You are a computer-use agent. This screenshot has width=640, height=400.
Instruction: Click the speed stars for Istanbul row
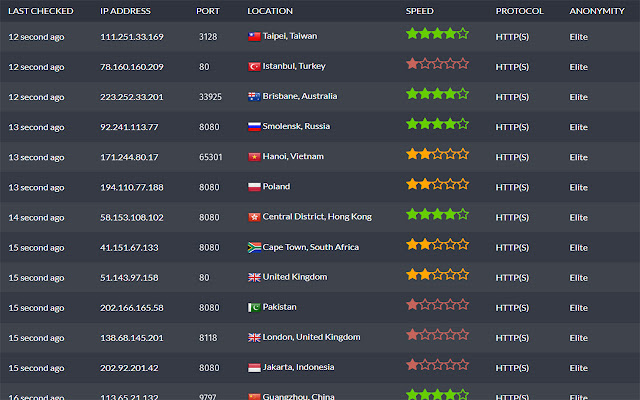click(x=437, y=64)
